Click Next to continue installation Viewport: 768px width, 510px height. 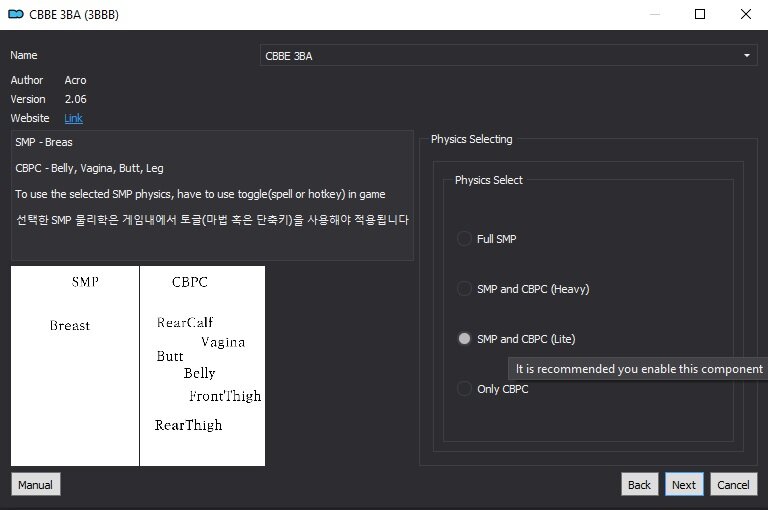(684, 485)
